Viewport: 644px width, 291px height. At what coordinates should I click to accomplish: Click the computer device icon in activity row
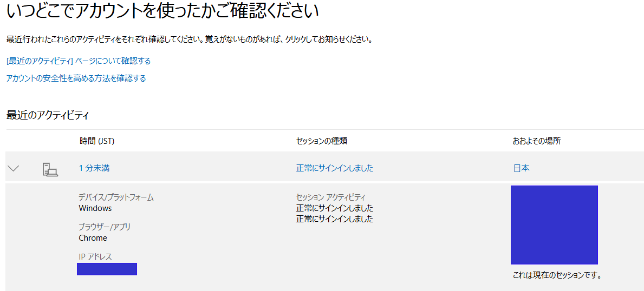pos(50,169)
